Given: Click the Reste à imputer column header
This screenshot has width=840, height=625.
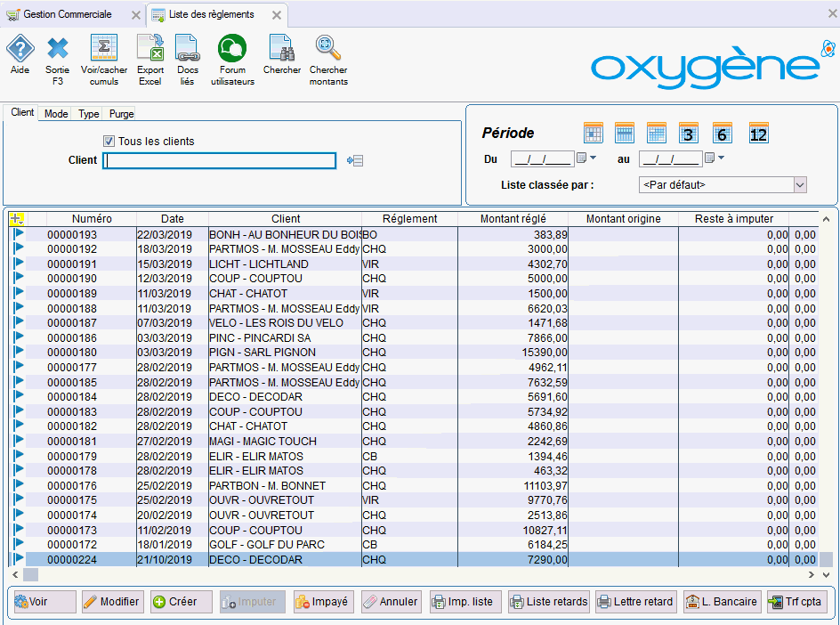Looking at the screenshot, I should (734, 219).
